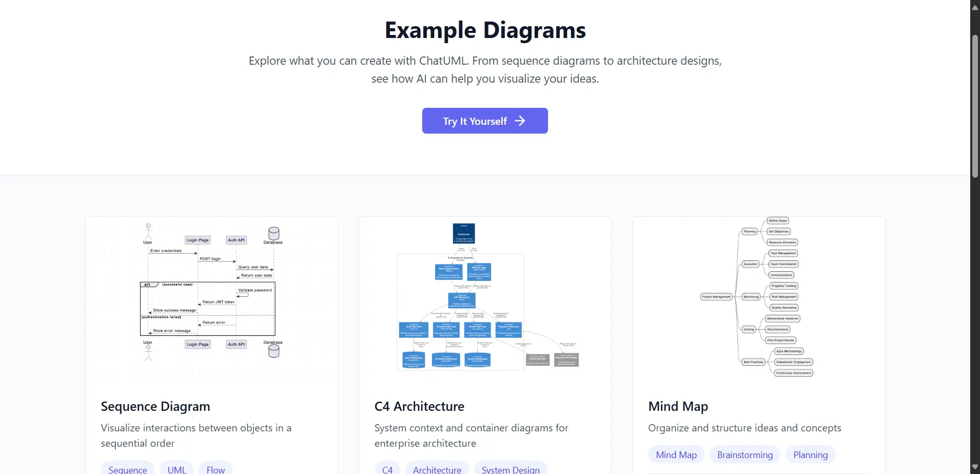The height and width of the screenshot is (474, 980).
Task: Click the scrollbar down arrow
Action: pos(975,467)
